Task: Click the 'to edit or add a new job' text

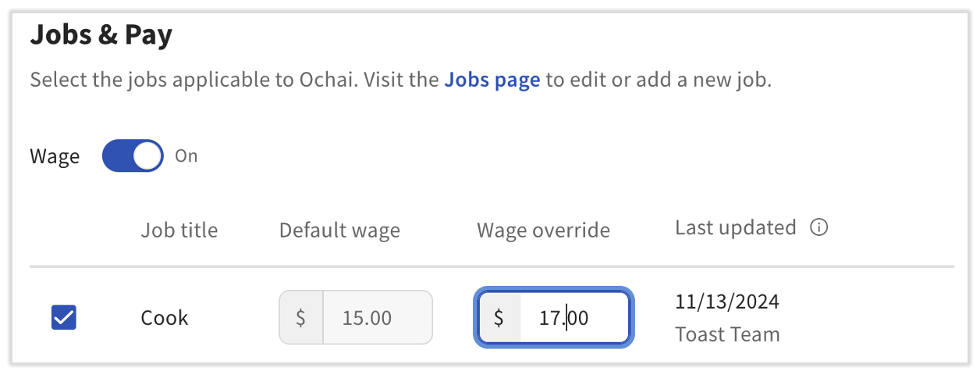Action: coord(658,80)
